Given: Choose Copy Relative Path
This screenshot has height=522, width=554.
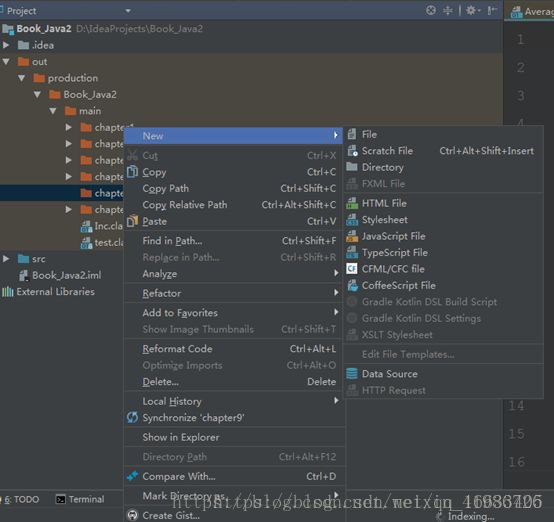Looking at the screenshot, I should point(233,205).
